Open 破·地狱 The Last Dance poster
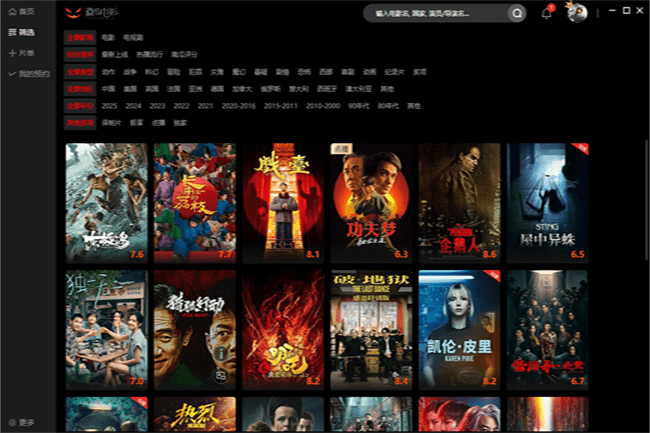 pyautogui.click(x=371, y=330)
